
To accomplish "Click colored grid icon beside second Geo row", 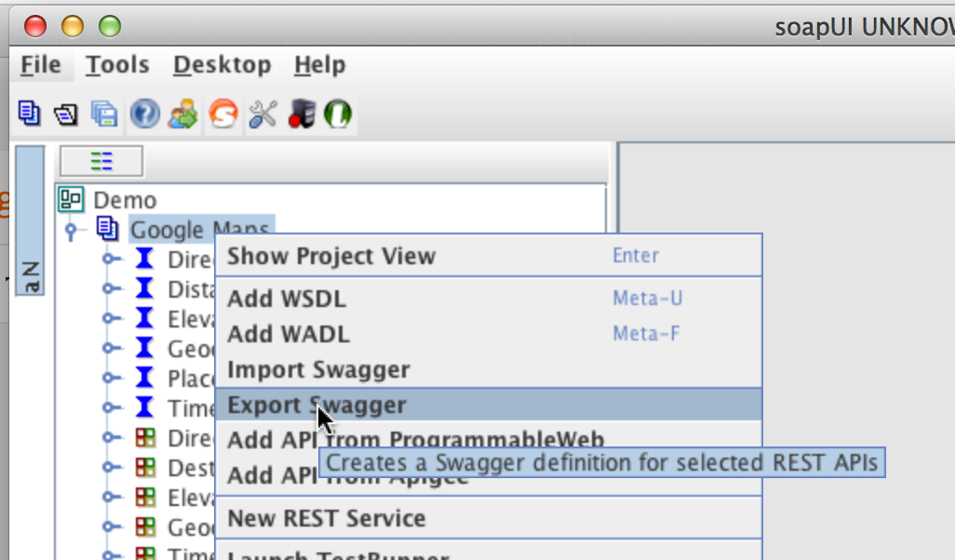I will (x=145, y=527).
